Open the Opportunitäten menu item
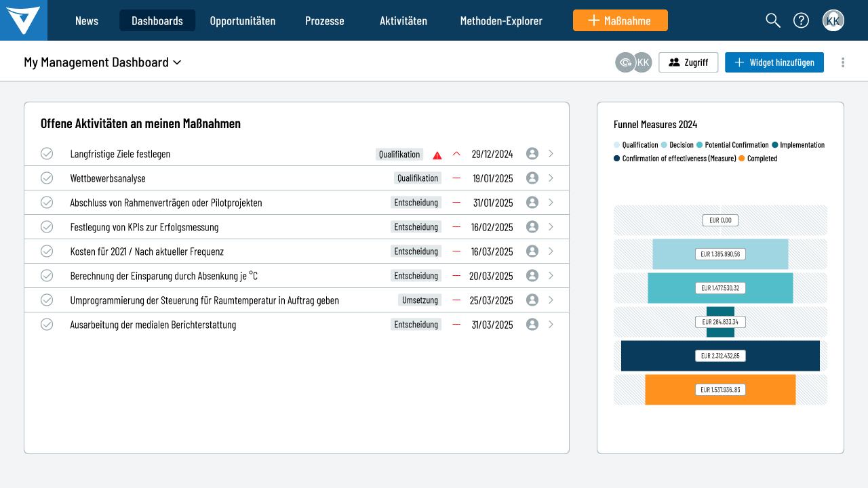This screenshot has height=488, width=868. 243,20
